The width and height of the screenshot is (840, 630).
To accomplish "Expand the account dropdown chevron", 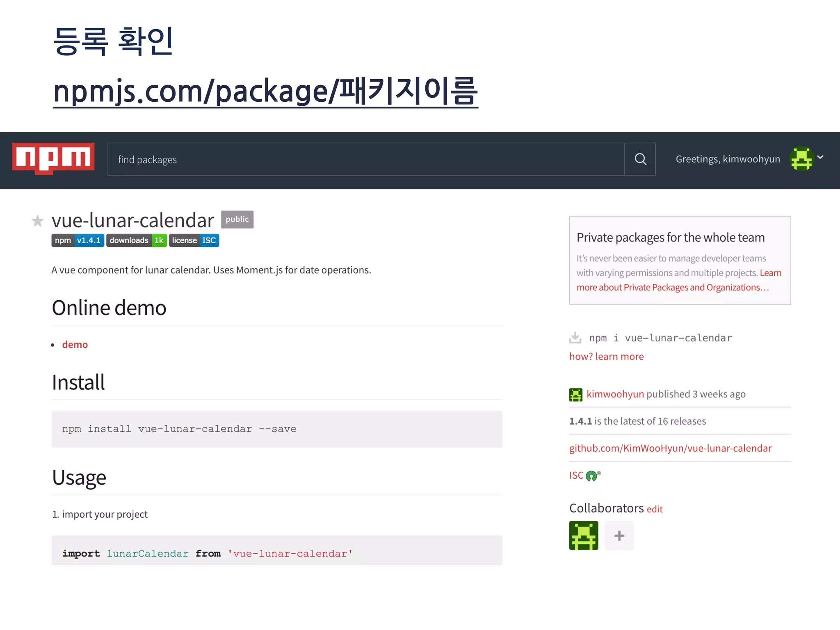I will (x=820, y=157).
